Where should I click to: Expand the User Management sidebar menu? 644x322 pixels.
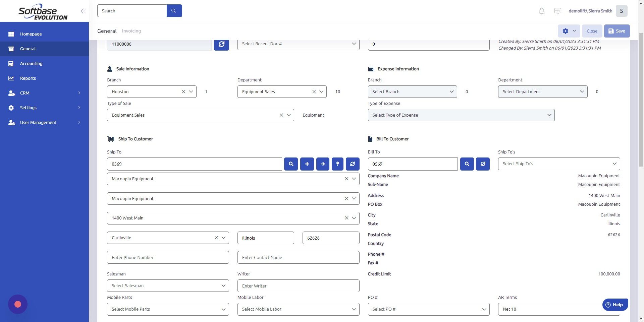click(x=44, y=122)
